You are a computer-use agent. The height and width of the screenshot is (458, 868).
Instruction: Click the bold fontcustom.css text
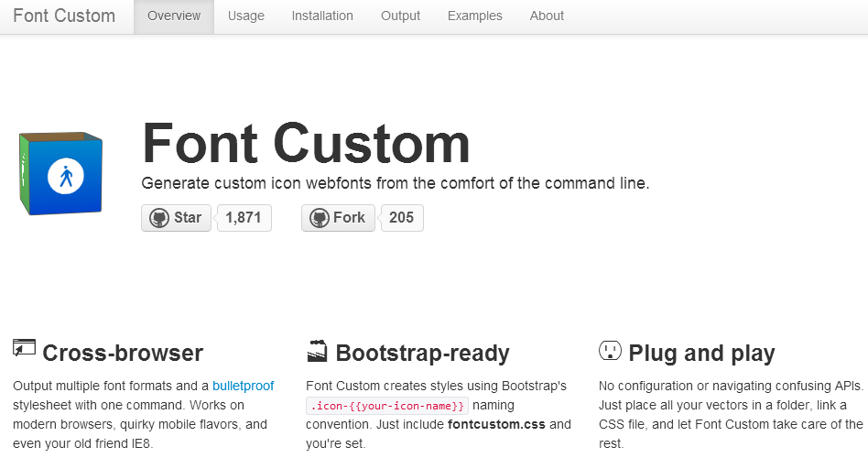pos(496,425)
